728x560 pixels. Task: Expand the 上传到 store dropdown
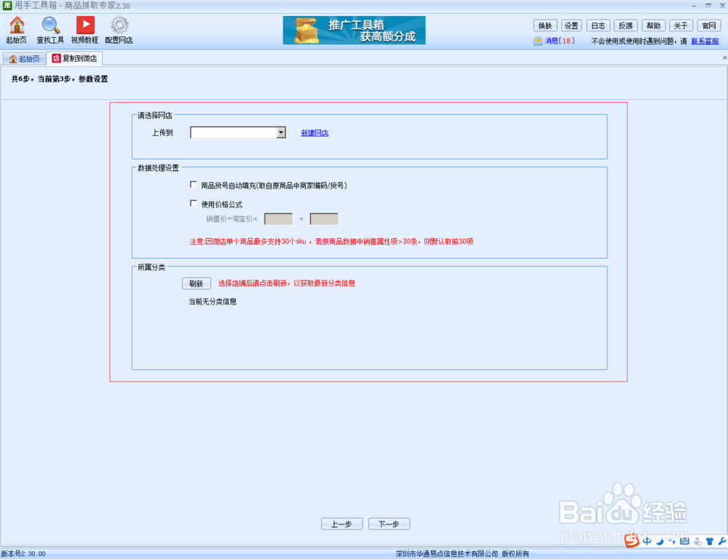point(234,132)
